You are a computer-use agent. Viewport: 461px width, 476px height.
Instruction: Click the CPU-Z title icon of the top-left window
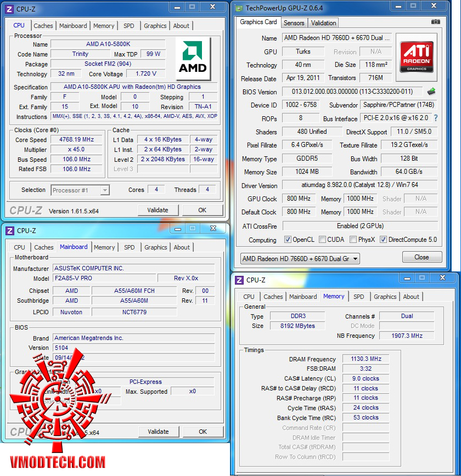[x=10, y=9]
